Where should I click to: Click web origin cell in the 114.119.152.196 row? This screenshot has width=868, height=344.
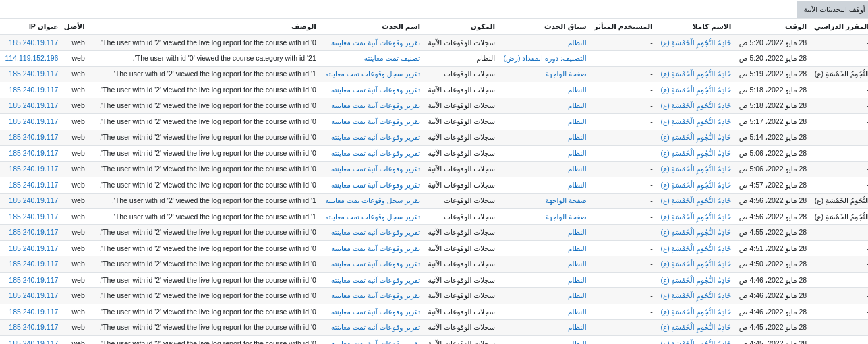click(x=78, y=58)
